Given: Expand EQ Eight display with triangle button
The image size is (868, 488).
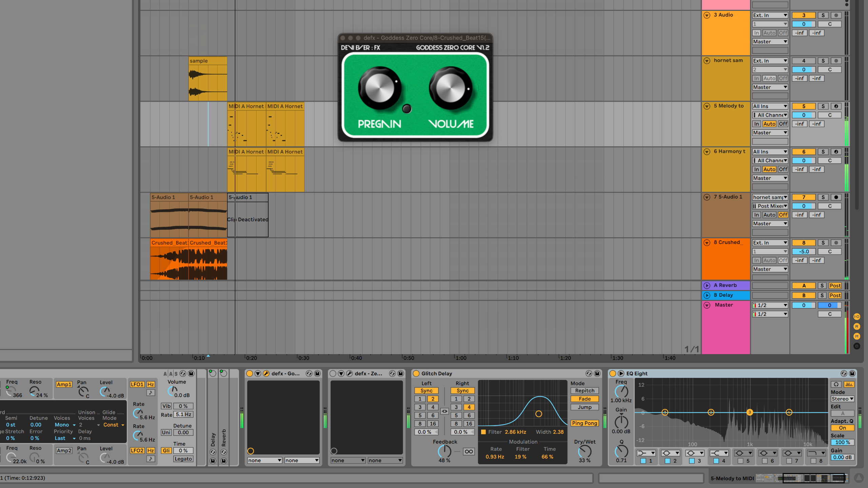Looking at the screenshot, I should (621, 373).
